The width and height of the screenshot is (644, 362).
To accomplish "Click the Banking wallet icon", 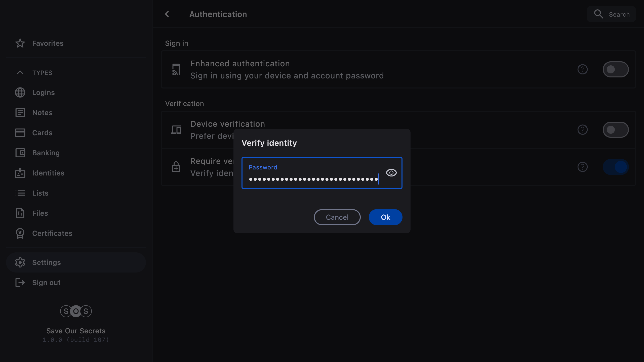I will [x=20, y=153].
